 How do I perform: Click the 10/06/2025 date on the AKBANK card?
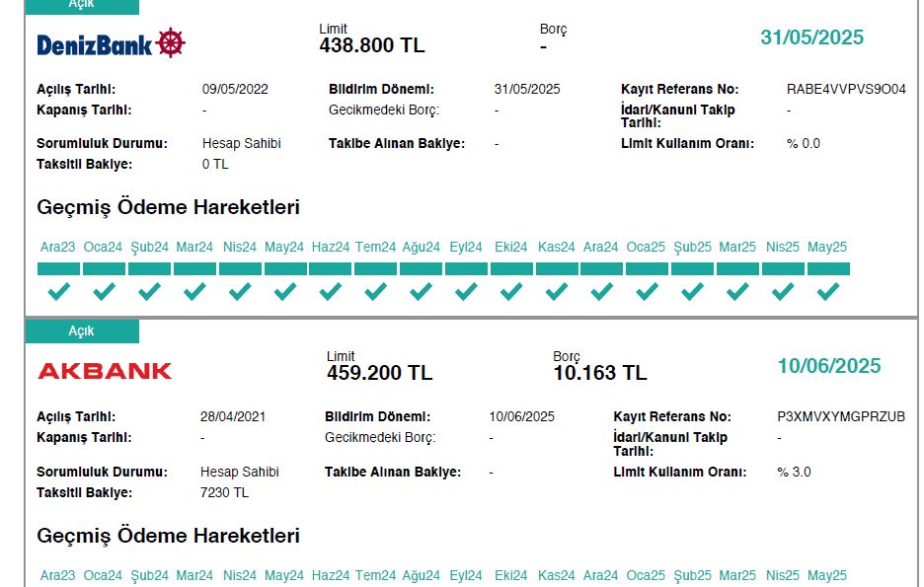pyautogui.click(x=829, y=366)
